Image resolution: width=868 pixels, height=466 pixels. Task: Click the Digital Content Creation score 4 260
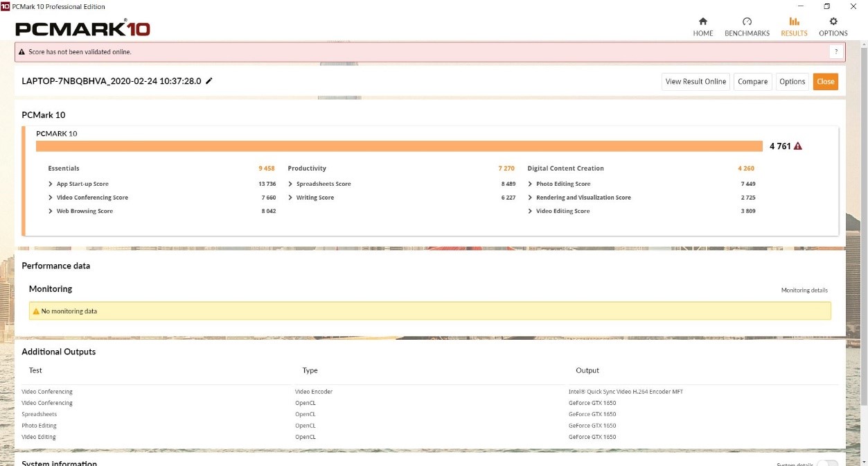point(746,169)
